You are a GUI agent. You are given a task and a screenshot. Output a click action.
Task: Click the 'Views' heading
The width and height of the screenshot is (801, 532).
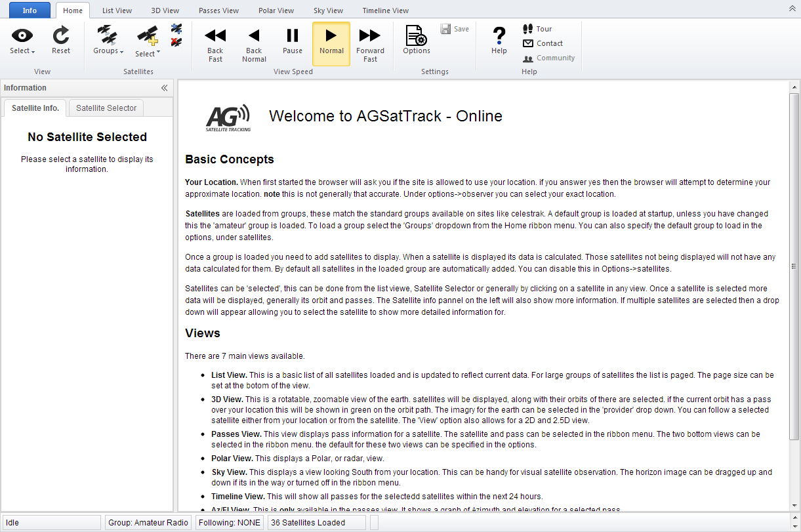click(203, 333)
